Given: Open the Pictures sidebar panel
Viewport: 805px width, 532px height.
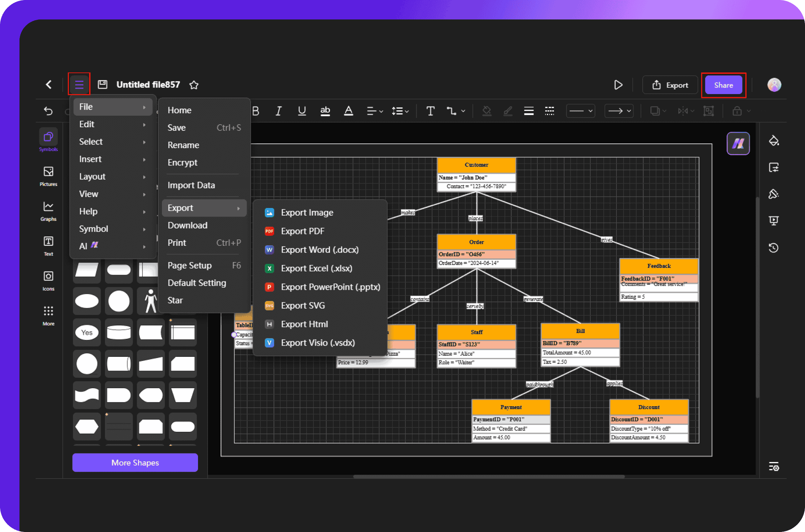Looking at the screenshot, I should (48, 176).
